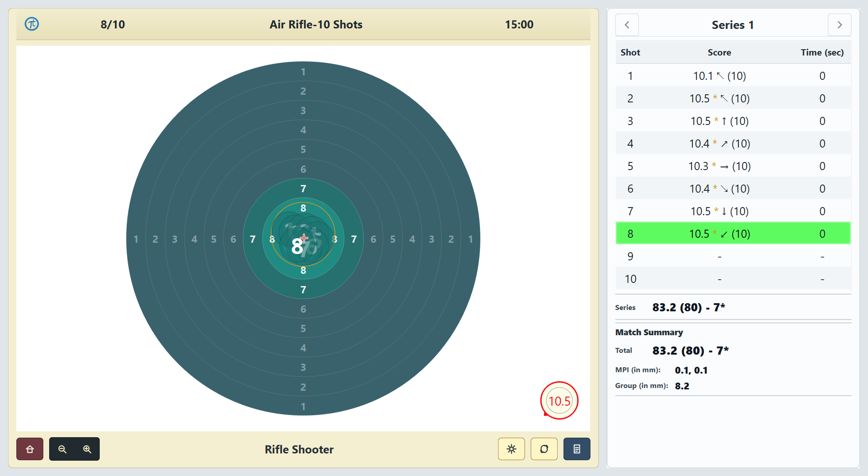This screenshot has width=868, height=476.
Task: Go to next series arrow
Action: click(840, 25)
